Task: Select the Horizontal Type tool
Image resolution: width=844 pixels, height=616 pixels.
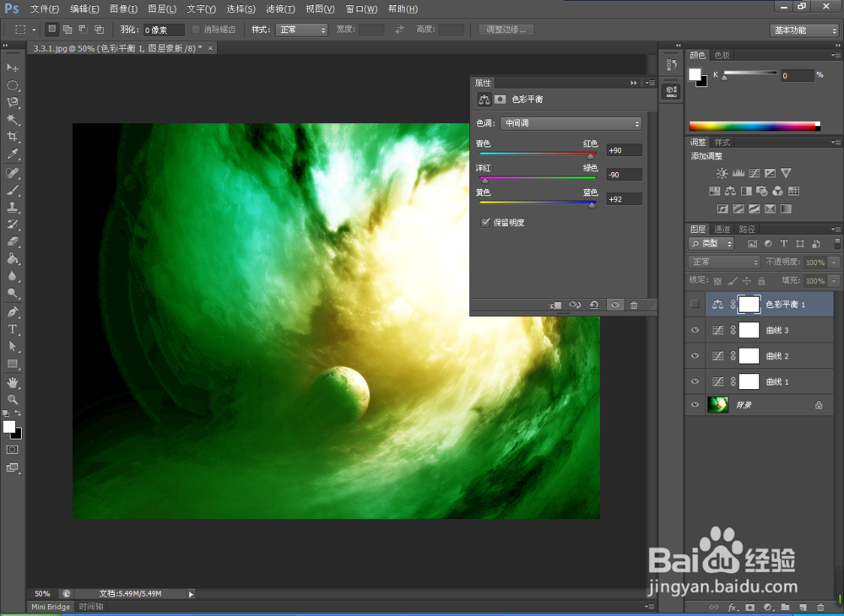Action: click(x=13, y=329)
